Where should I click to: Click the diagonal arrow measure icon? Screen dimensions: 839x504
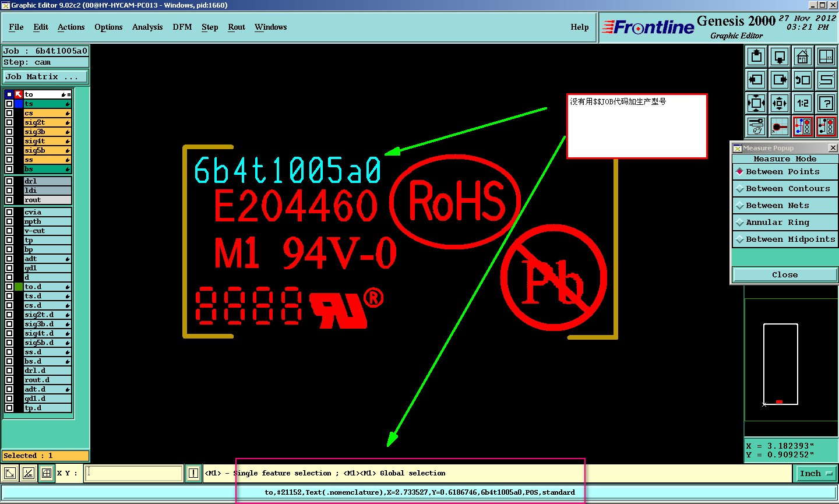[x=10, y=474]
